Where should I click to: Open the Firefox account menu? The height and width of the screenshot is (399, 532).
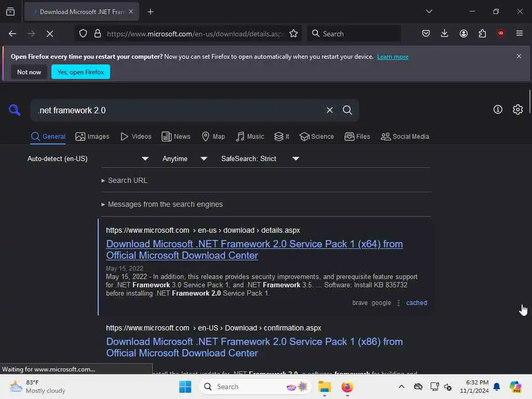pyautogui.click(x=463, y=34)
